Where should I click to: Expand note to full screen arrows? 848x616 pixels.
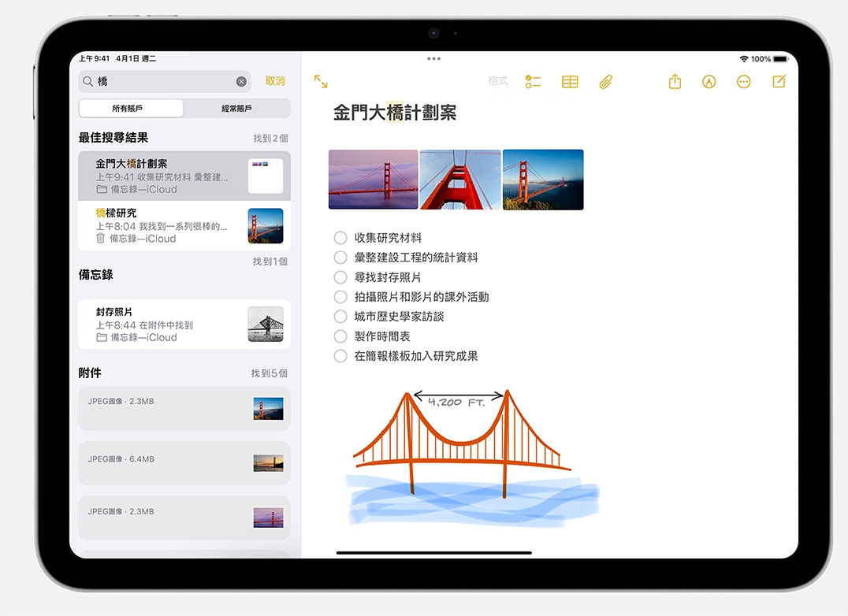tap(321, 82)
